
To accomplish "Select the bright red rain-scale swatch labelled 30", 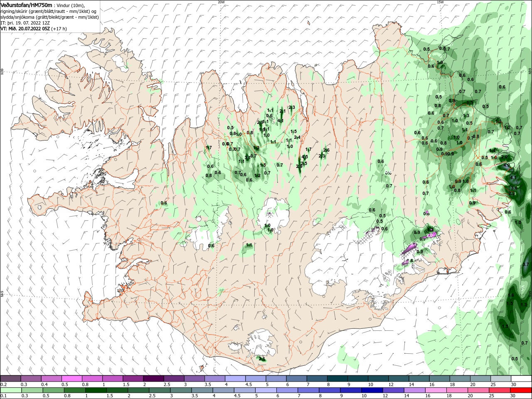I will click(x=521, y=390).
